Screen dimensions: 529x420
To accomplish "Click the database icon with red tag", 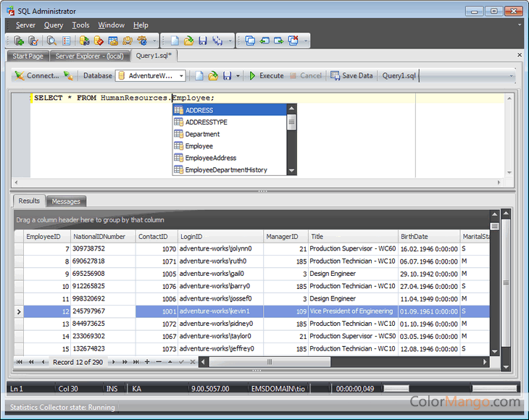I will click(x=99, y=41).
